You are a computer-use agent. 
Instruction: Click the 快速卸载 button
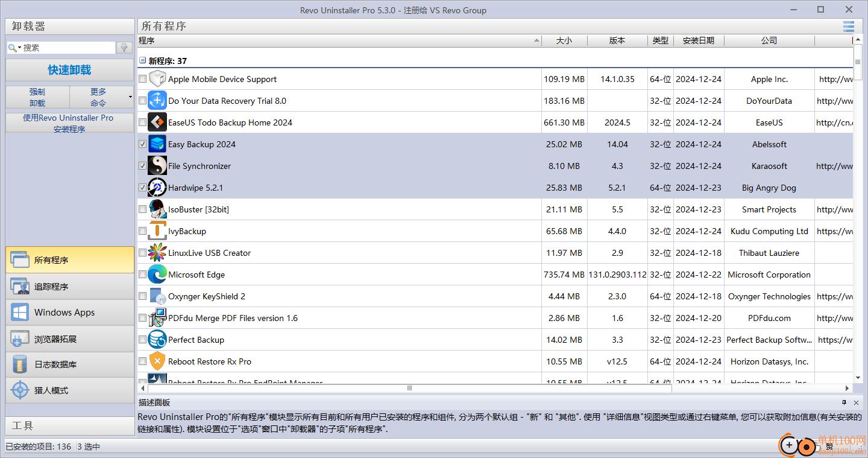click(x=70, y=70)
